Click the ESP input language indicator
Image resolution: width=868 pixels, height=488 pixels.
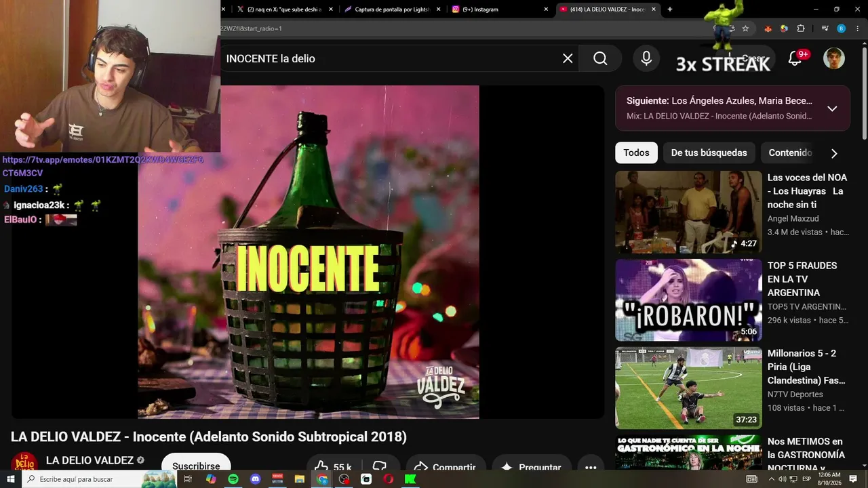tap(806, 479)
